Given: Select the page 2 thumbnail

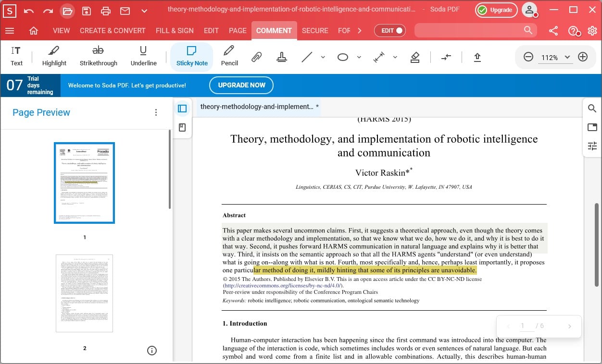Looking at the screenshot, I should coord(84,293).
